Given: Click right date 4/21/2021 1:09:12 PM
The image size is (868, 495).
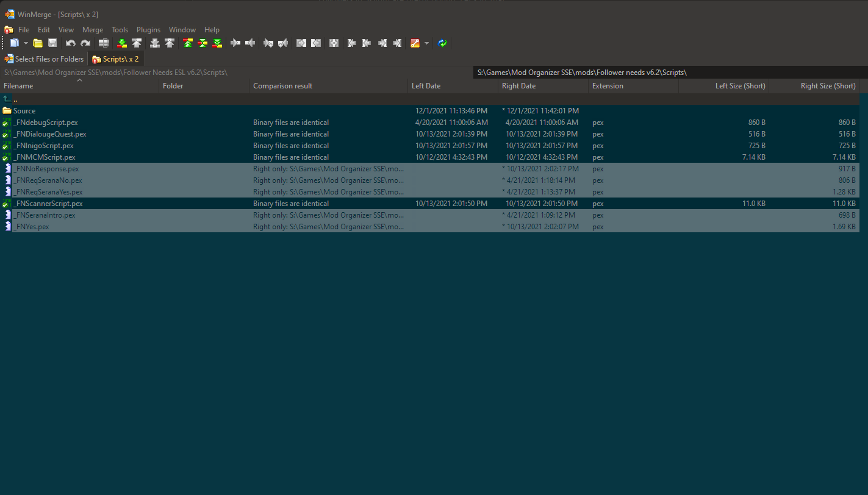Looking at the screenshot, I should click(540, 215).
